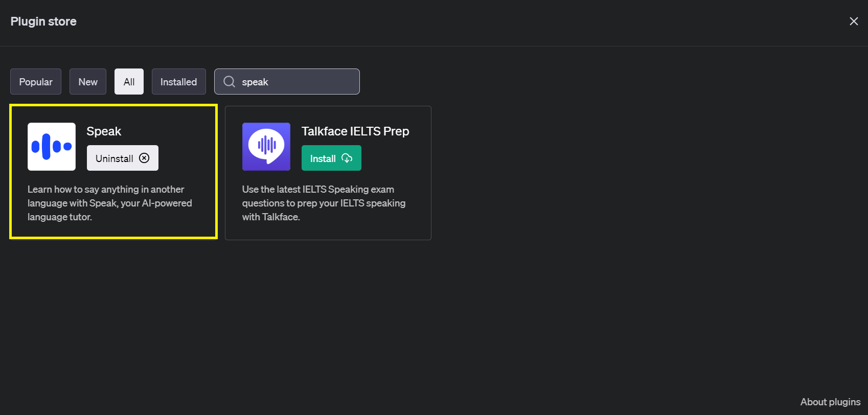Click the Speak plugin title
The height and width of the screenshot is (415, 868).
click(x=104, y=131)
